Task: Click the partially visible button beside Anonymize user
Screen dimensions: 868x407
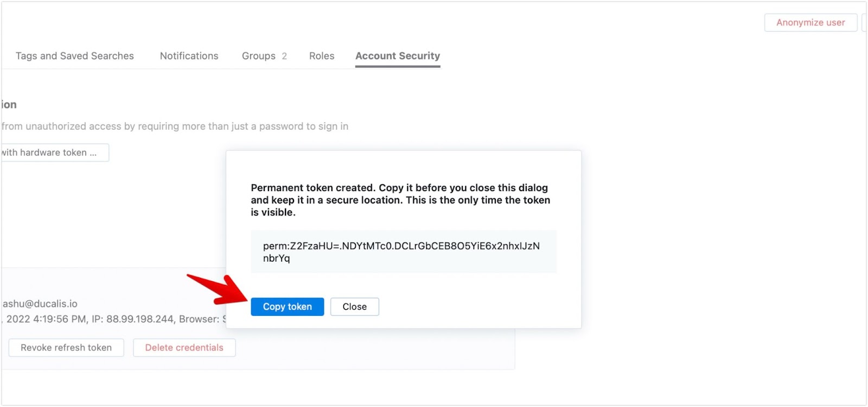Action: coord(864,22)
